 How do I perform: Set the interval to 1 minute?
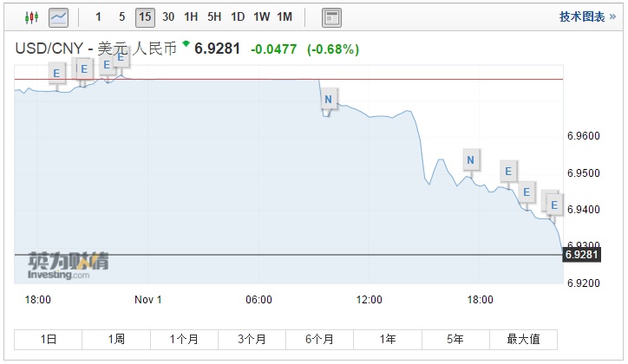(x=98, y=16)
